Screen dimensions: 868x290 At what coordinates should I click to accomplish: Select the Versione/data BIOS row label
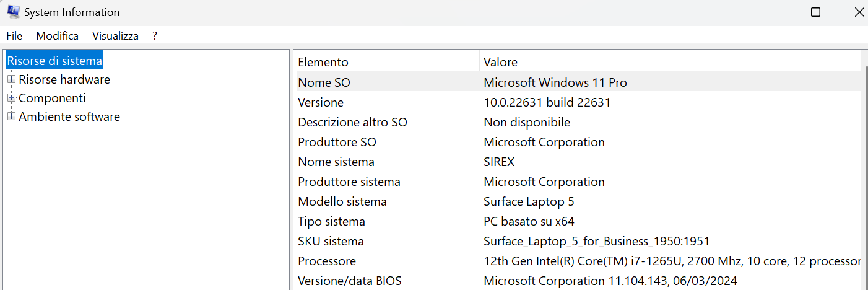350,281
